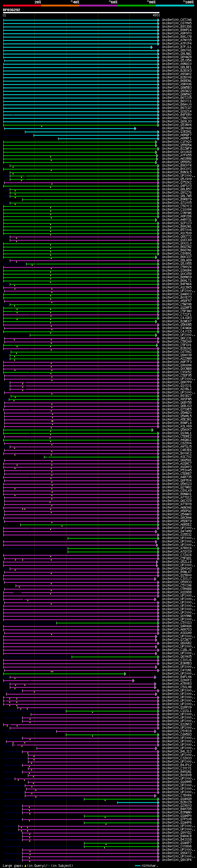Select label UniRef100_Q3HUR4
This screenshot has width=197, height=868.
point(177,270)
